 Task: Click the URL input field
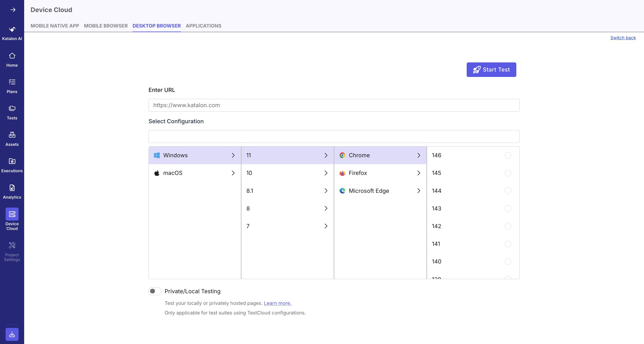click(334, 105)
